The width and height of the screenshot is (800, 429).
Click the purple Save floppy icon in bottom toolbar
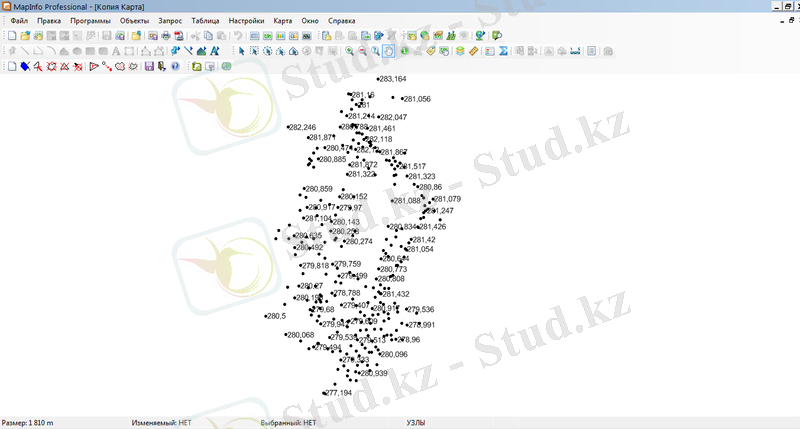[149, 66]
